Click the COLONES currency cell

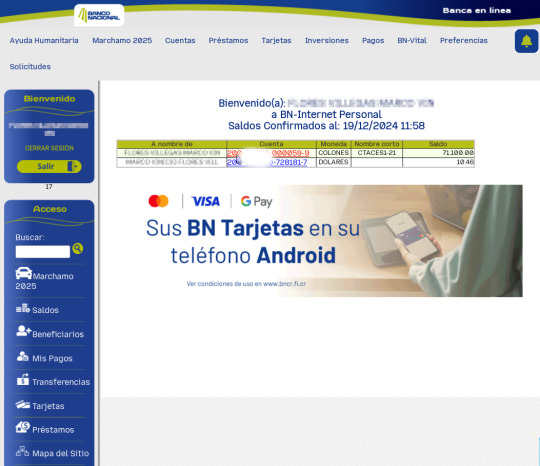[333, 153]
